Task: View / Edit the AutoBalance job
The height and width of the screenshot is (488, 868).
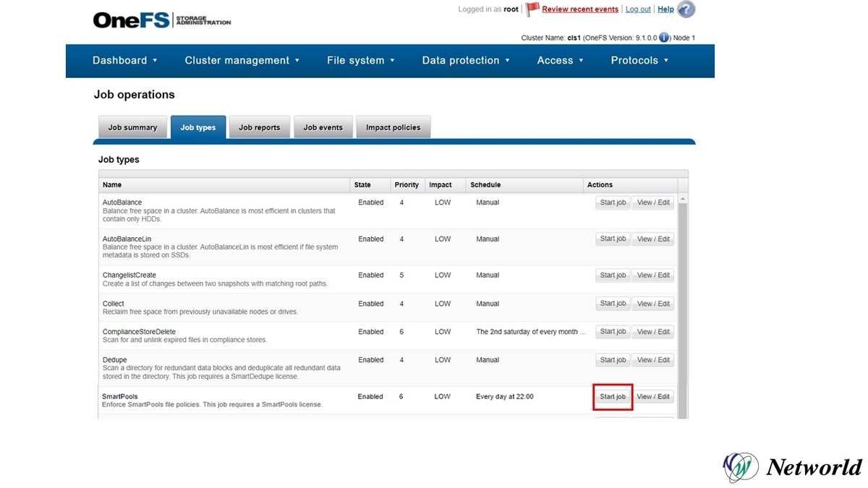Action: 653,203
